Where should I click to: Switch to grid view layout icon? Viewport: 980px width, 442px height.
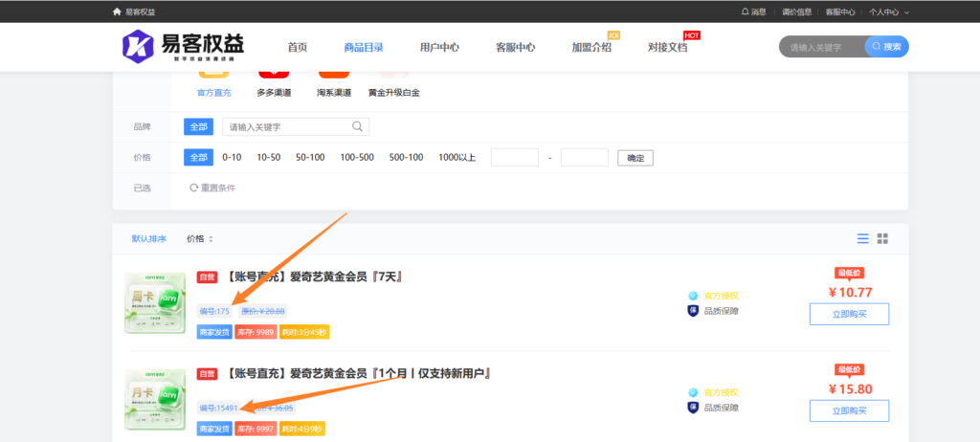(882, 238)
